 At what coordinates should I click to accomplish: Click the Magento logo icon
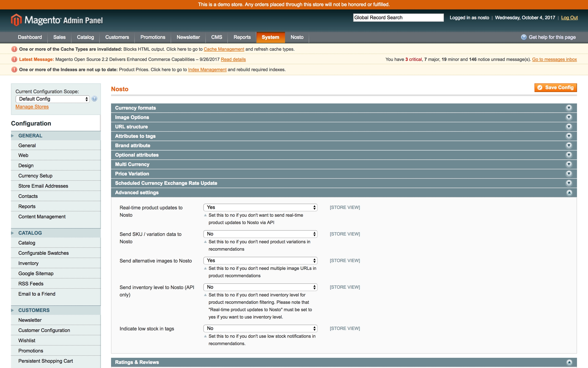16,20
